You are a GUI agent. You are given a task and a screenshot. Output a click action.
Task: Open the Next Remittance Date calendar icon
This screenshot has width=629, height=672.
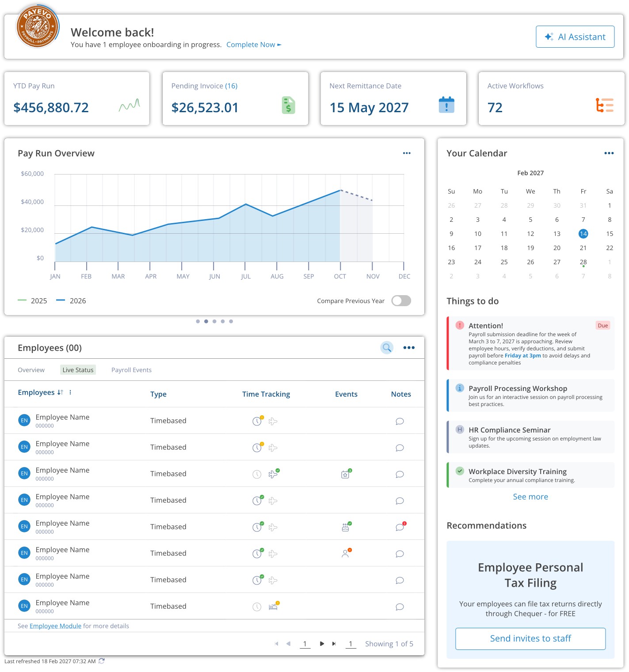(x=447, y=105)
